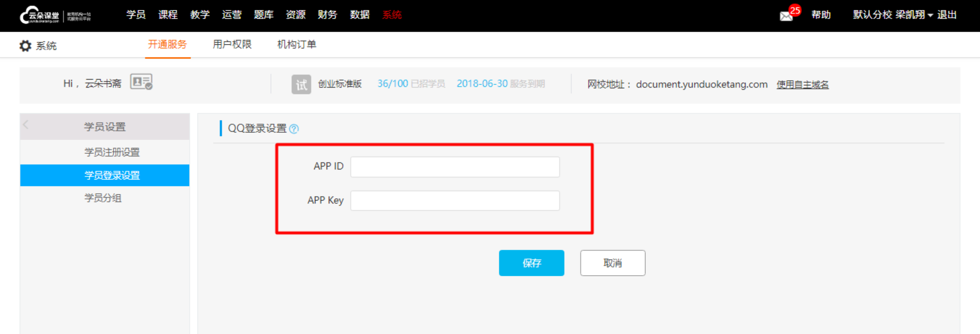
Task: Click the system gear icon
Action: coord(25,46)
